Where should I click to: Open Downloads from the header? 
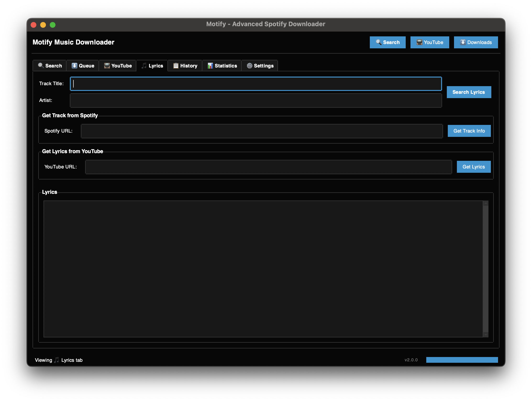pyautogui.click(x=476, y=42)
